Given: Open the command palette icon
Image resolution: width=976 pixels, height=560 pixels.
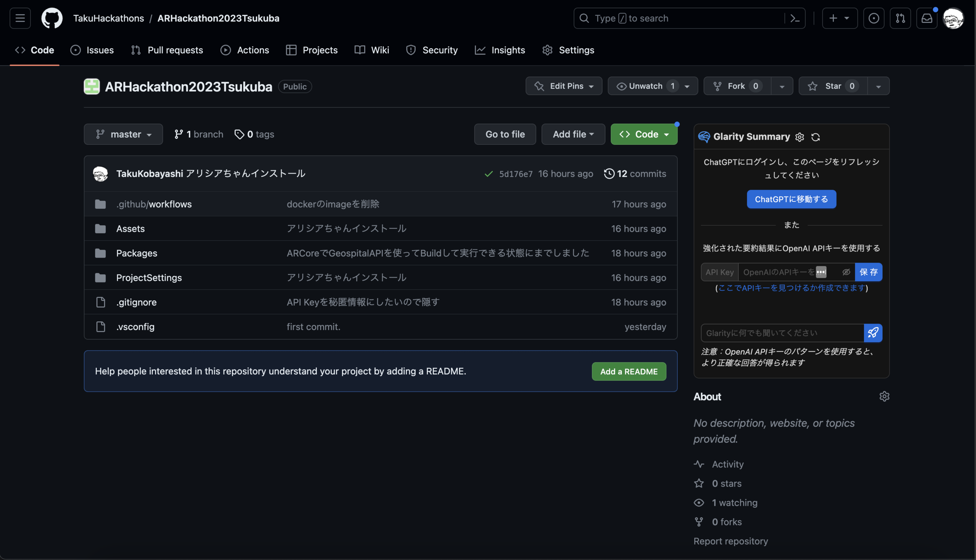Looking at the screenshot, I should (795, 18).
